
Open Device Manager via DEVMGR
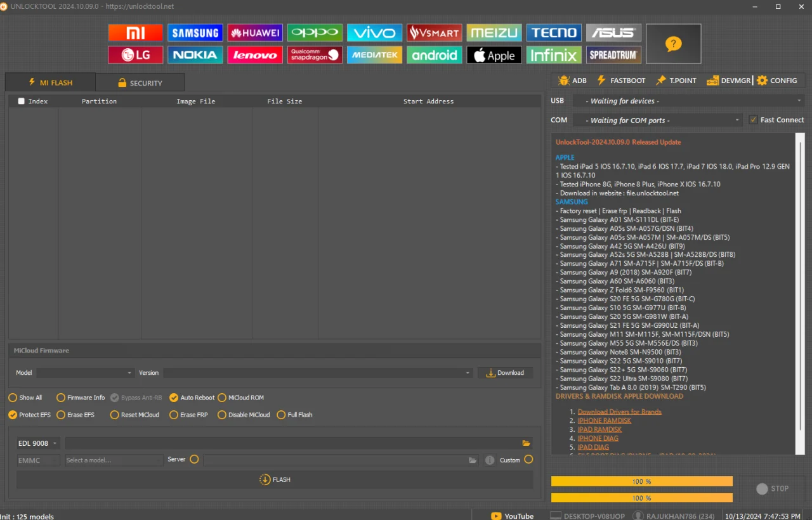(728, 81)
